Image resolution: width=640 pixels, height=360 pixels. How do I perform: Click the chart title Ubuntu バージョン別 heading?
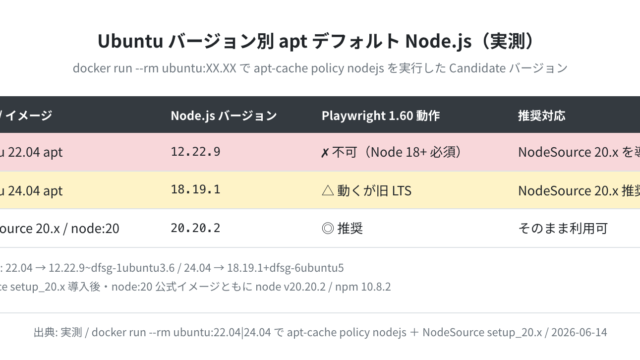pyautogui.click(x=318, y=41)
